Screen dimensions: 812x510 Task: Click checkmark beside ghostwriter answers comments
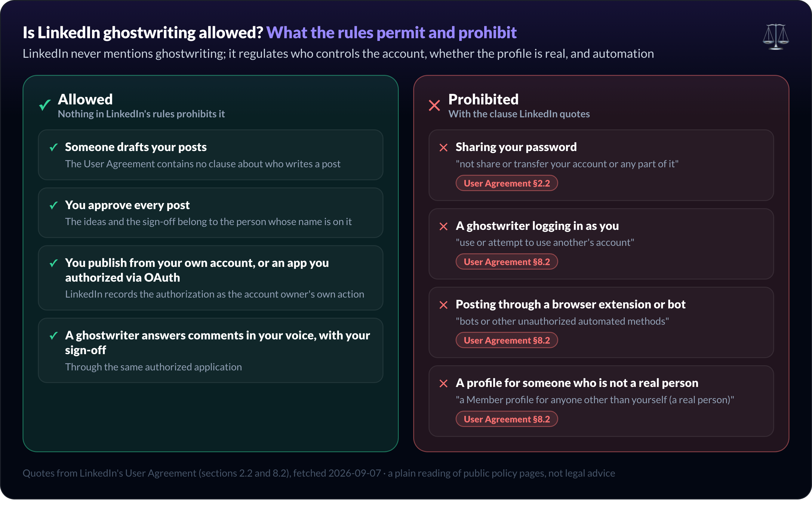tap(54, 335)
